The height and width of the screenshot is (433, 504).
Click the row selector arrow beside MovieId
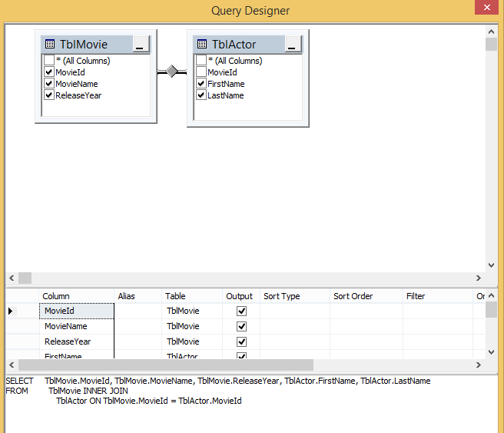tap(10, 311)
